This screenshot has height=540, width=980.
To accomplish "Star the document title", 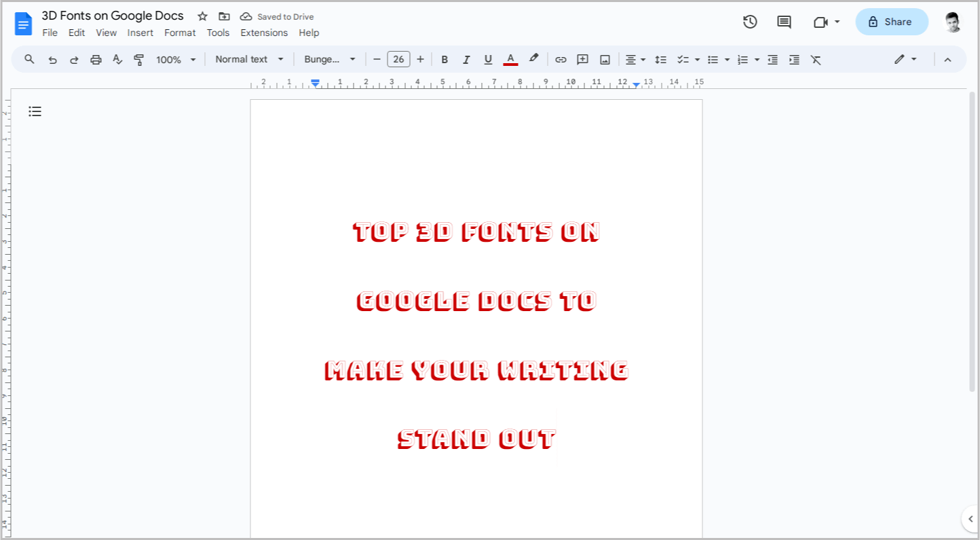I will coord(202,16).
